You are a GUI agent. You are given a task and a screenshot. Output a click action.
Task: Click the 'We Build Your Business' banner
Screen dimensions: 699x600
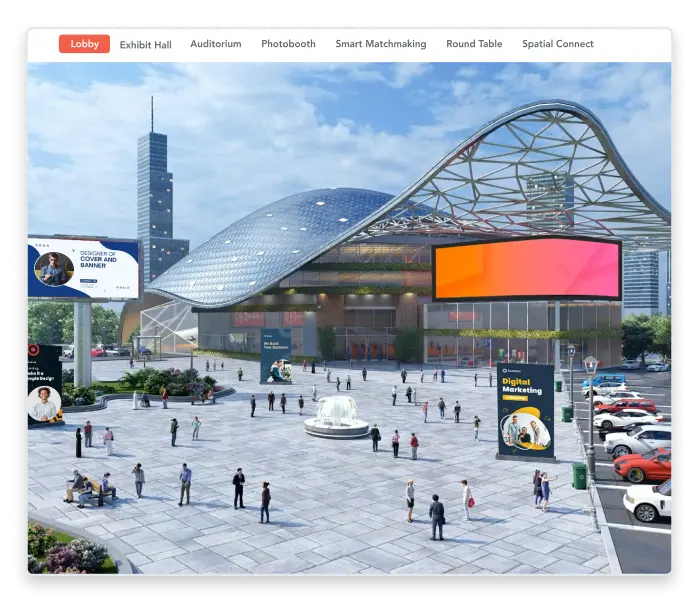(x=275, y=355)
